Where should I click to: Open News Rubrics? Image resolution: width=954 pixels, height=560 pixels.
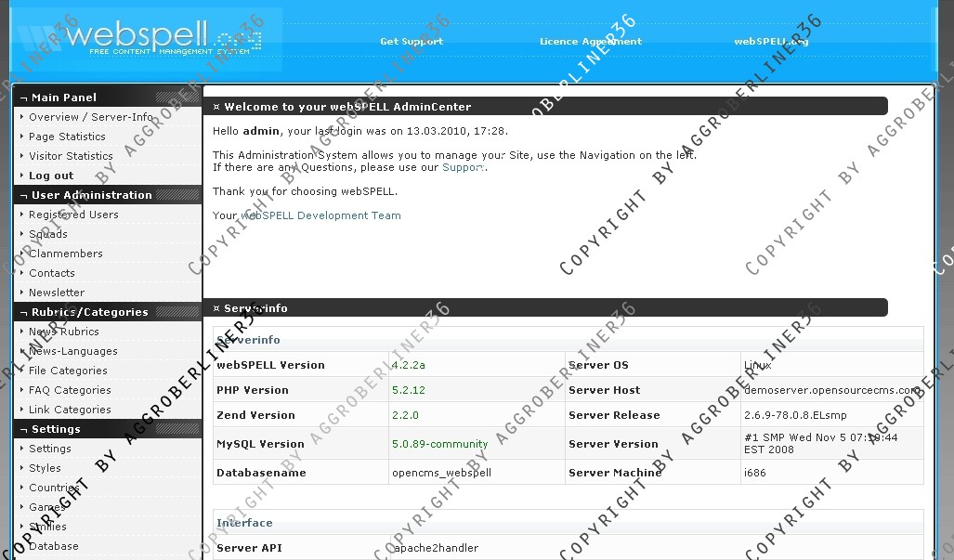coord(64,332)
